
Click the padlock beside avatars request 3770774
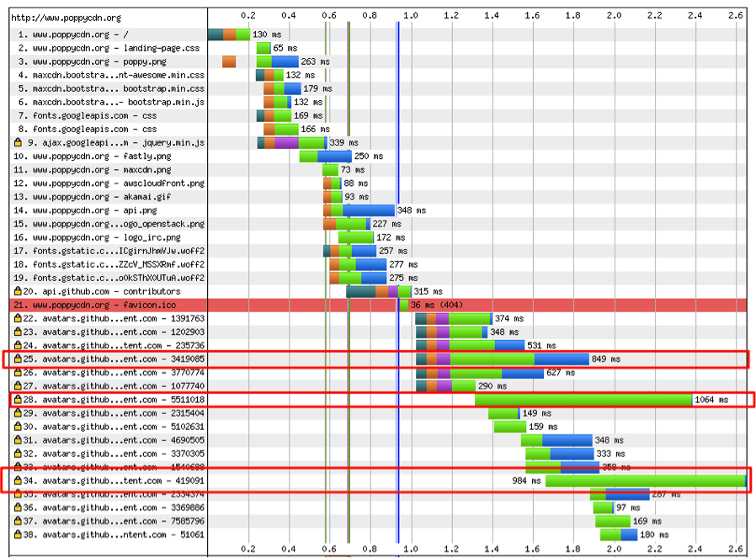point(18,373)
